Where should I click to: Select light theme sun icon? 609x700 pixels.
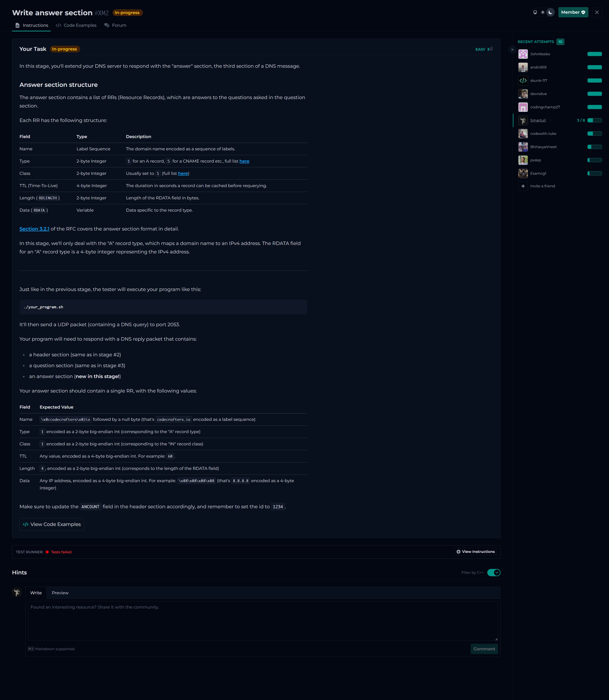click(543, 12)
